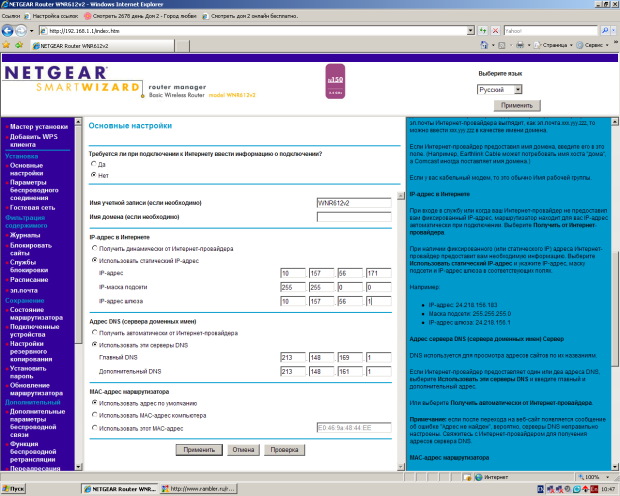Click the N150 router badge image
This screenshot has width=620, height=496.
[x=335, y=81]
